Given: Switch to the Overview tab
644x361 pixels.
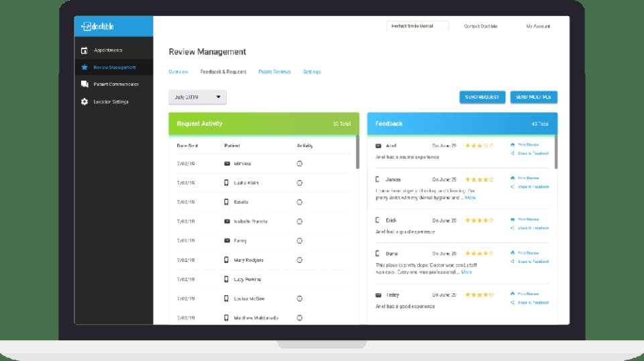Looking at the screenshot, I should 178,71.
